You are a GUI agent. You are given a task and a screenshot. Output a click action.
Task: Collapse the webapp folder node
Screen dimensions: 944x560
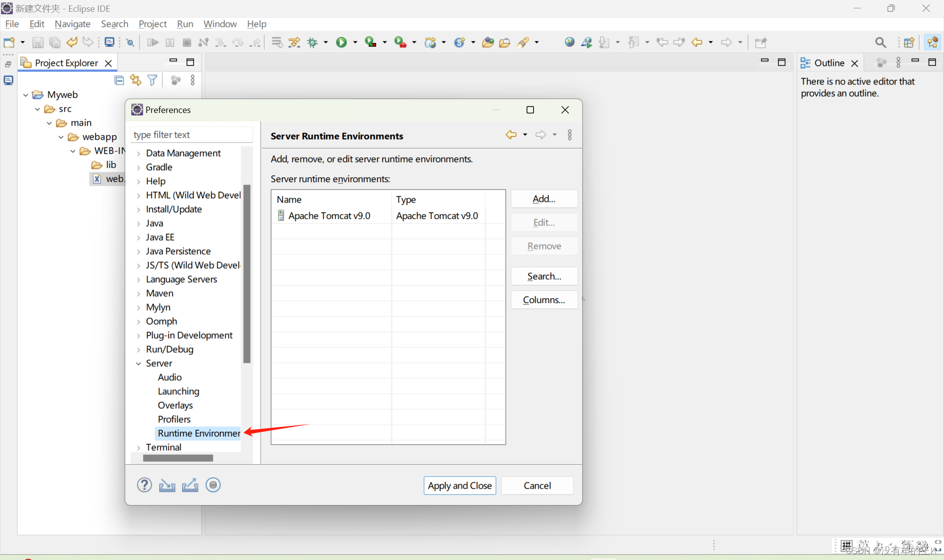point(61,137)
